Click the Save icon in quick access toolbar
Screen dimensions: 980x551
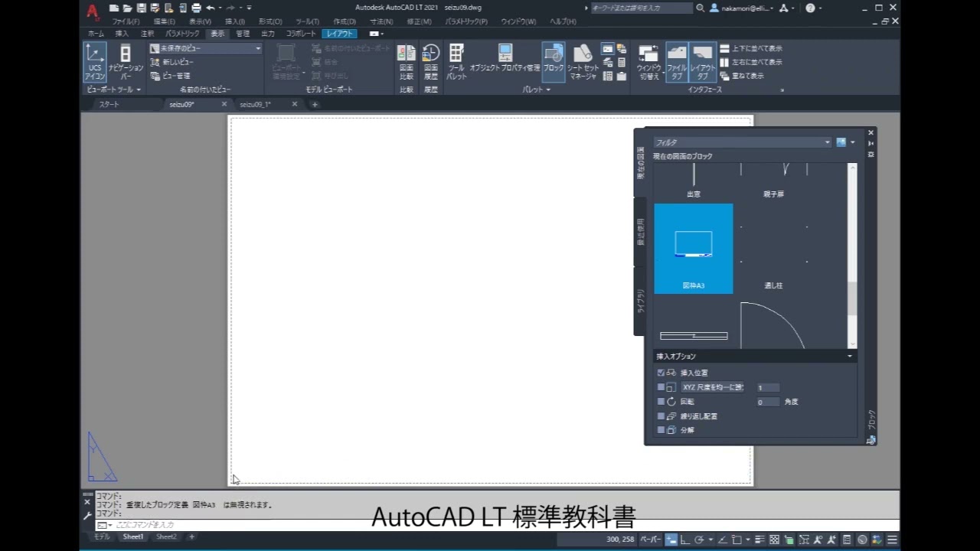(x=142, y=8)
